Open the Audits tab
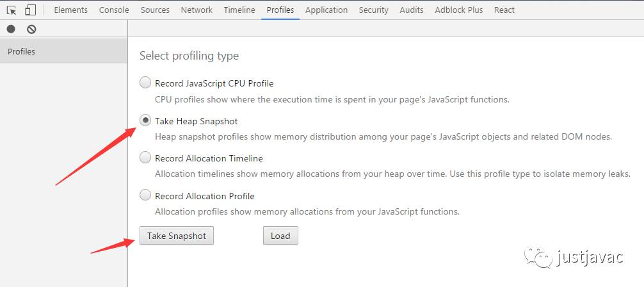 tap(411, 10)
